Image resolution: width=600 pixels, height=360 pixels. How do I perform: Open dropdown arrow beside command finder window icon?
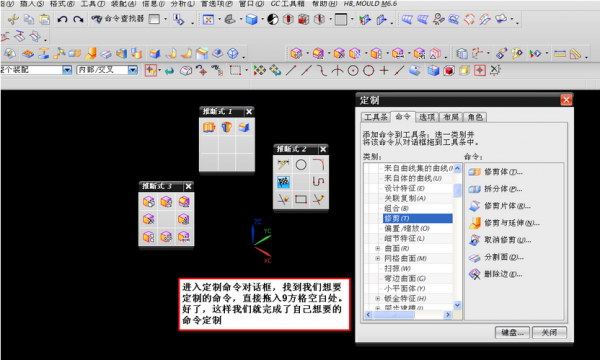(166, 19)
